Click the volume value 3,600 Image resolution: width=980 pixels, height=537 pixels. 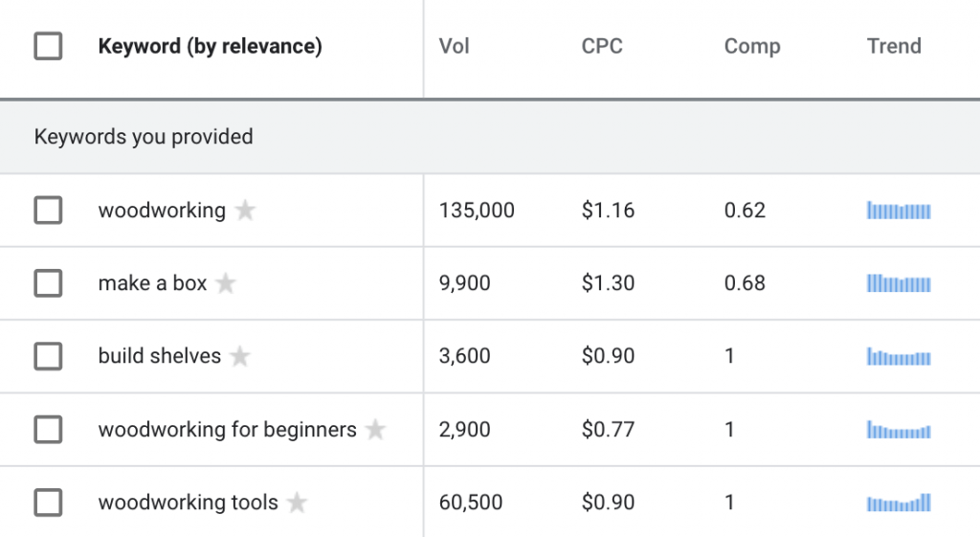[x=464, y=356]
